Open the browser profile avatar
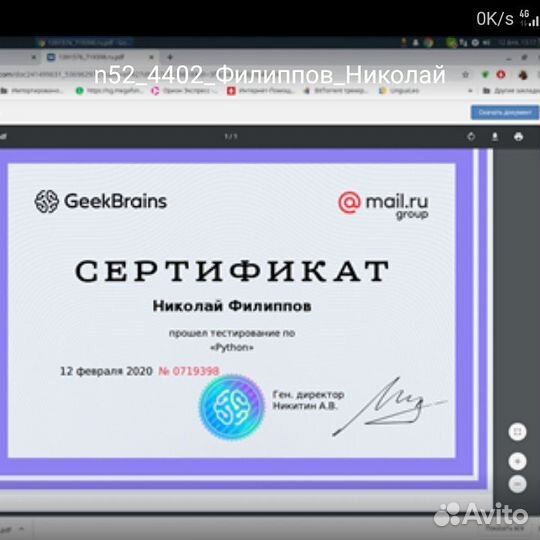The width and height of the screenshot is (540, 540). (x=523, y=75)
